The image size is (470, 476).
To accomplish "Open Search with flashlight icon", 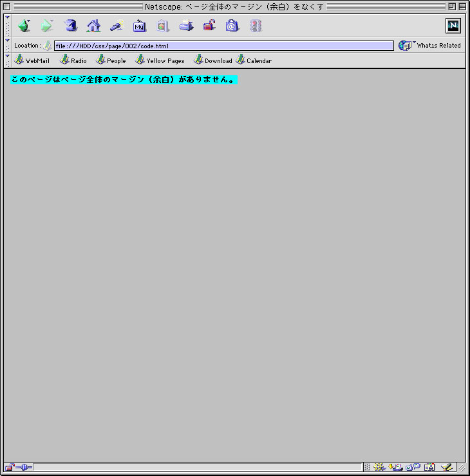I will click(117, 26).
